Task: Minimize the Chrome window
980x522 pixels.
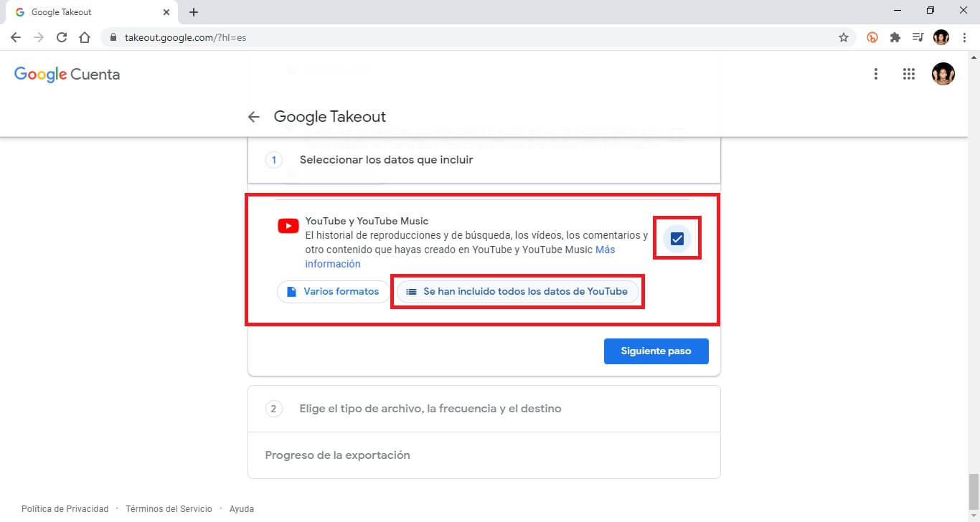Action: click(x=898, y=10)
